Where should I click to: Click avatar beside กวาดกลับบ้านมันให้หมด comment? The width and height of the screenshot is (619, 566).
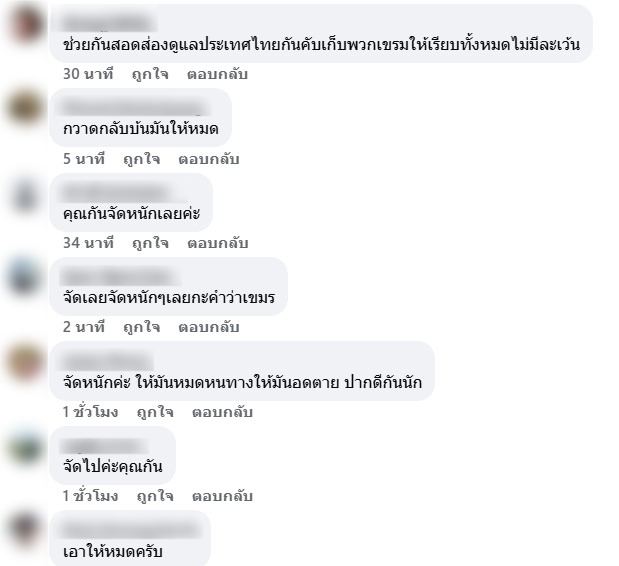[25, 108]
